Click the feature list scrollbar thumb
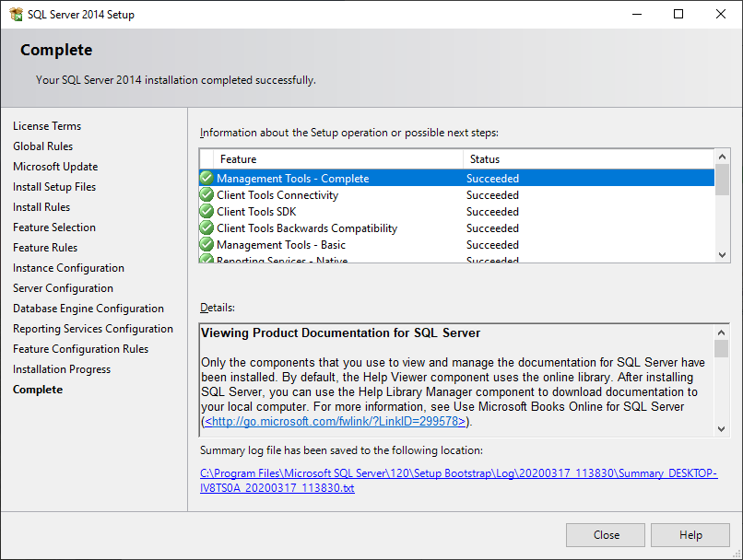743x560 pixels. click(722, 180)
